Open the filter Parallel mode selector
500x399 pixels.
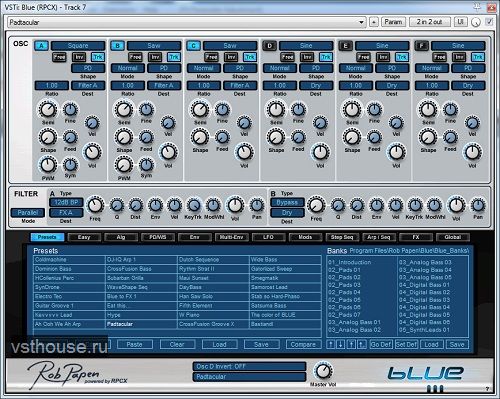pyautogui.click(x=28, y=212)
